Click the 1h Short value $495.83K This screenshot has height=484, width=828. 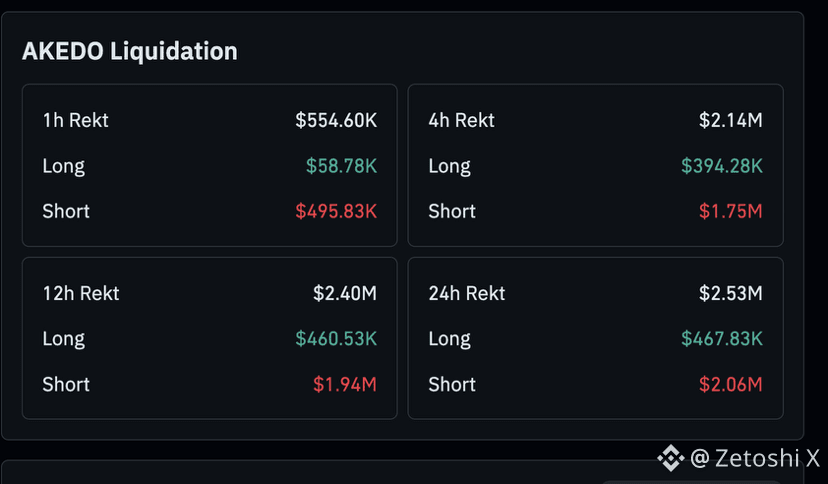336,211
